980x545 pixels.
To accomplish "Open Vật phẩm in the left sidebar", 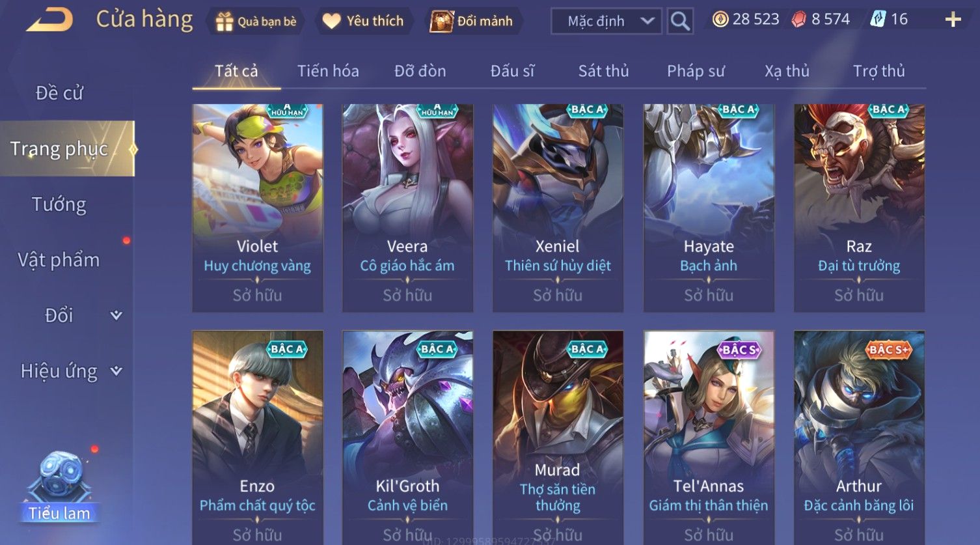I will tap(59, 260).
